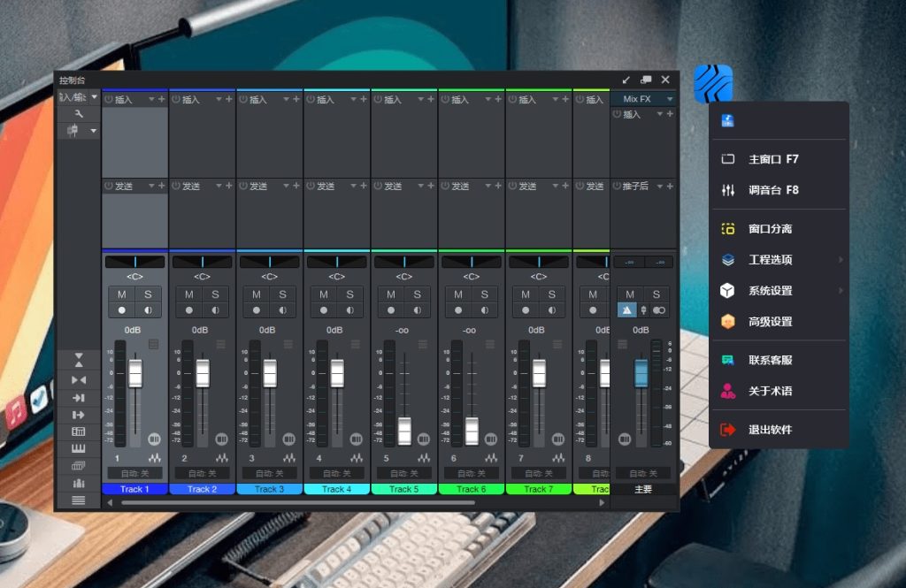Click the 主要 main channel label
The height and width of the screenshot is (588, 906).
(x=643, y=489)
